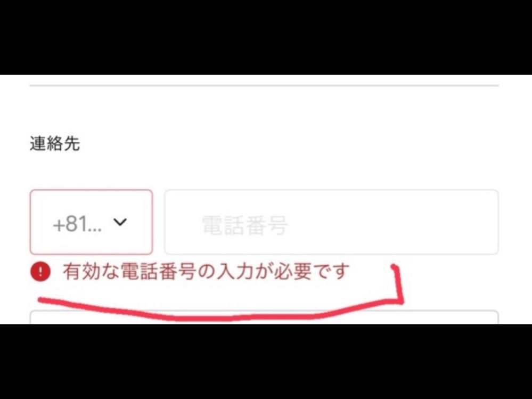Select the +81... country code text
This screenshot has width=532, height=399.
pyautogui.click(x=77, y=224)
